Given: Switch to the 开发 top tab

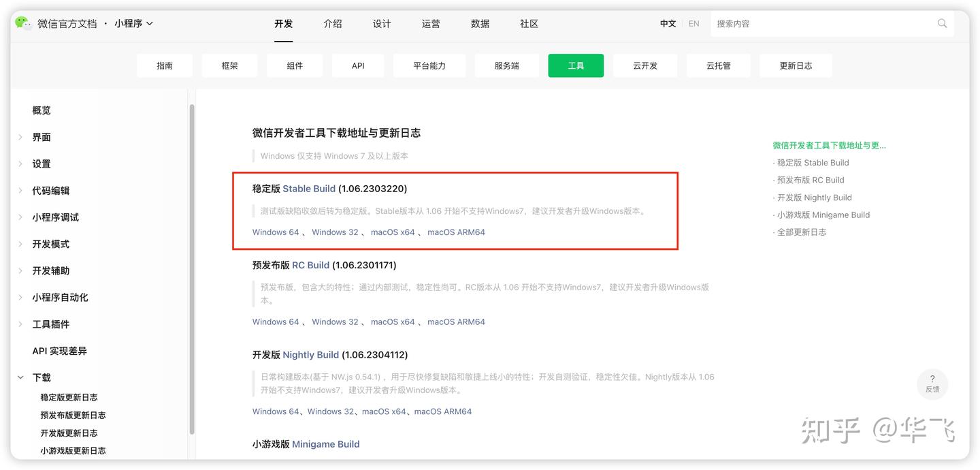Looking at the screenshot, I should 284,23.
